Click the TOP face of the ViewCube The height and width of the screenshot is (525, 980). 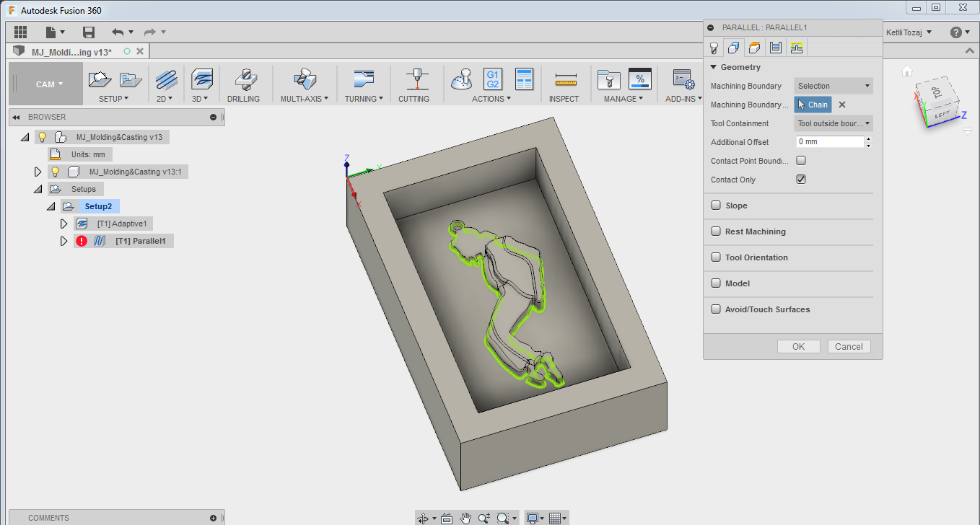[935, 92]
